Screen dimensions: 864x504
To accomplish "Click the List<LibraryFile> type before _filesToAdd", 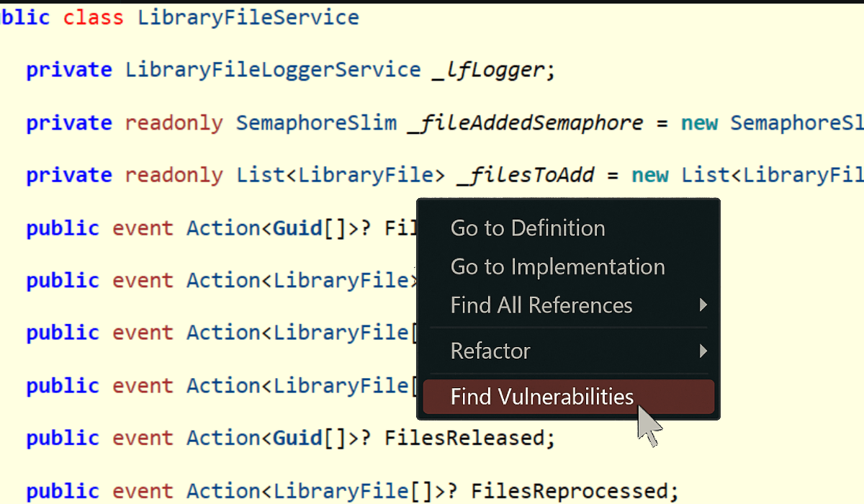I will pyautogui.click(x=341, y=175).
